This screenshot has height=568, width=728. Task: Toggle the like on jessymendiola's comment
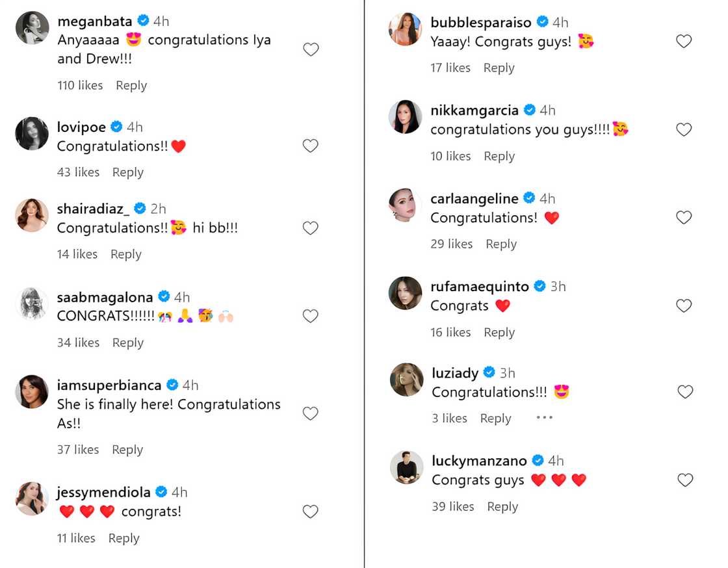310,511
